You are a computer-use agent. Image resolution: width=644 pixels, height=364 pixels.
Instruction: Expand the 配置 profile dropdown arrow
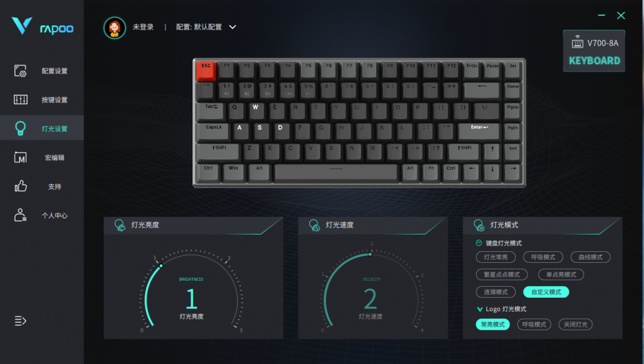(232, 27)
